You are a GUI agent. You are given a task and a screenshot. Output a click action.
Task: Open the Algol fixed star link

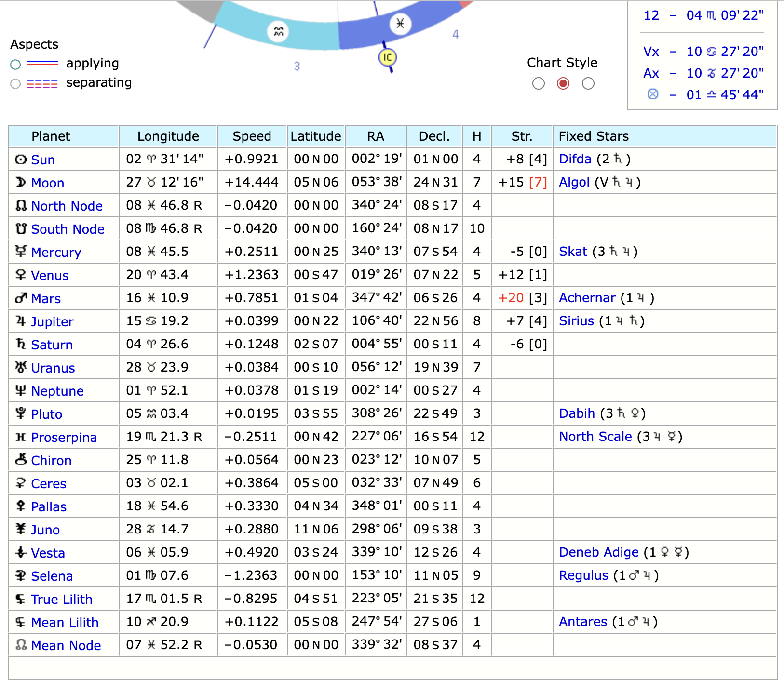click(x=574, y=183)
